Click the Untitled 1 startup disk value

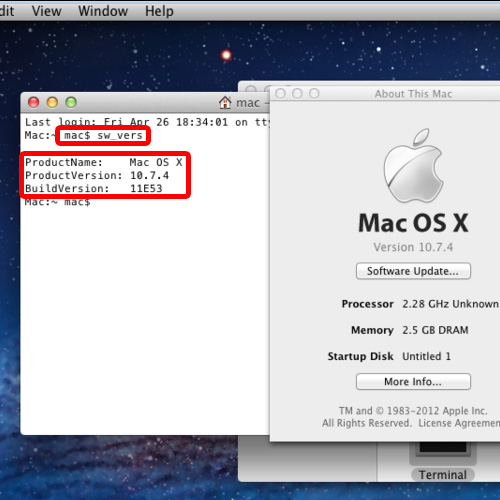(x=427, y=356)
